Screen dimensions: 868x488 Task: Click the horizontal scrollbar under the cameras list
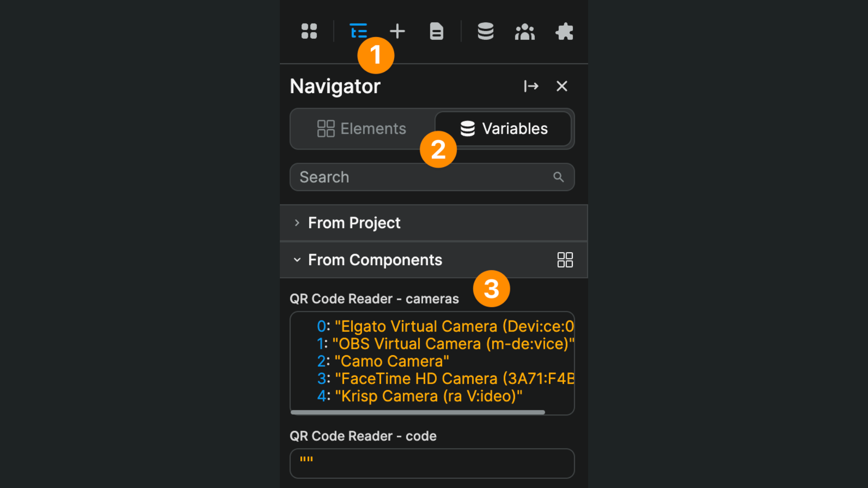[416, 412]
